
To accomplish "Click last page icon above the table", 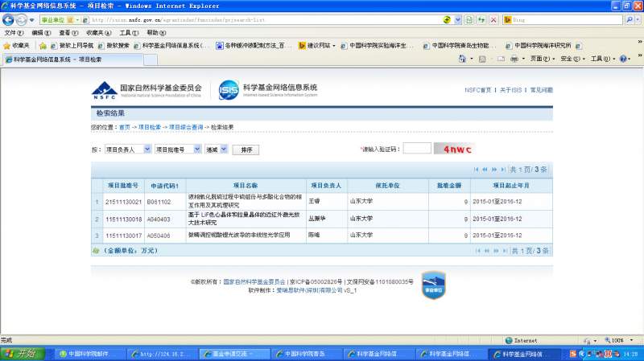I will coord(503,170).
